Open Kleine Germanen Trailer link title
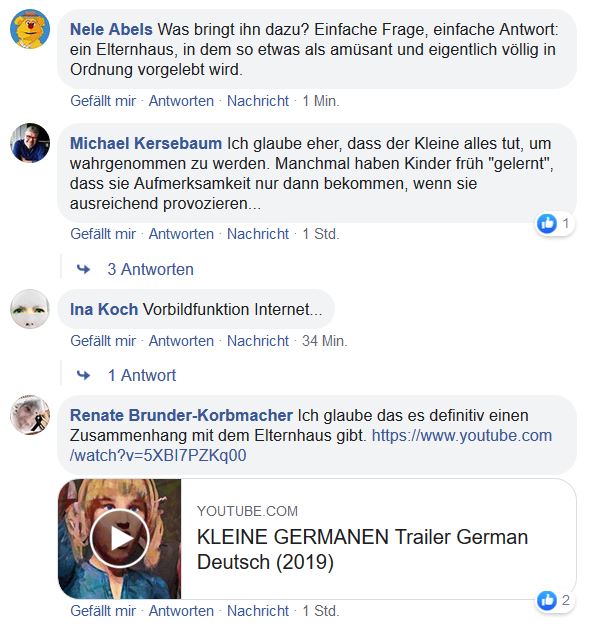This screenshot has height=629, width=606. [362, 549]
